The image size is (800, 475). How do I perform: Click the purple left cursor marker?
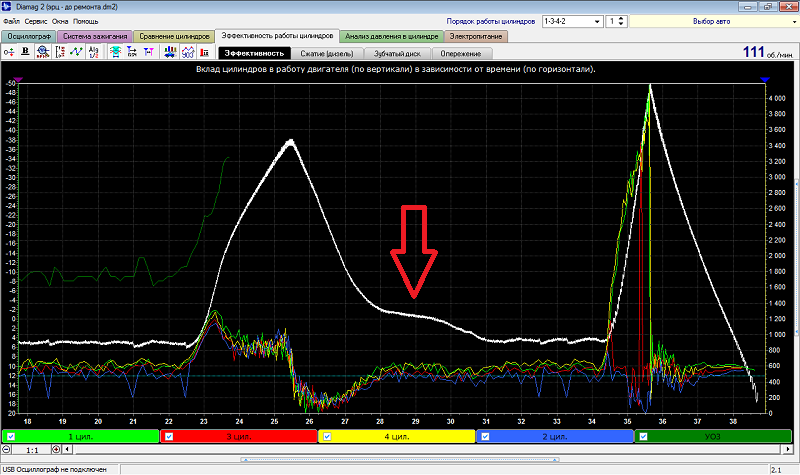click(x=18, y=80)
